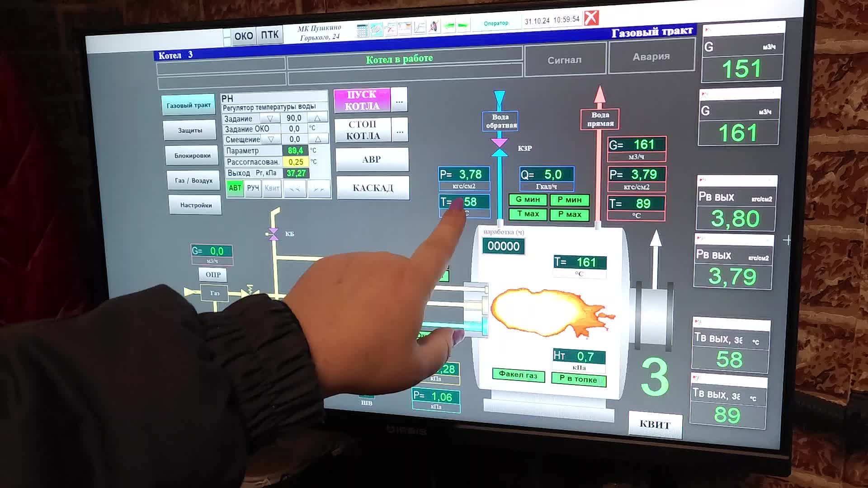Switch regulator to РУЧ manual mode
The image size is (868, 488).
coord(253,188)
